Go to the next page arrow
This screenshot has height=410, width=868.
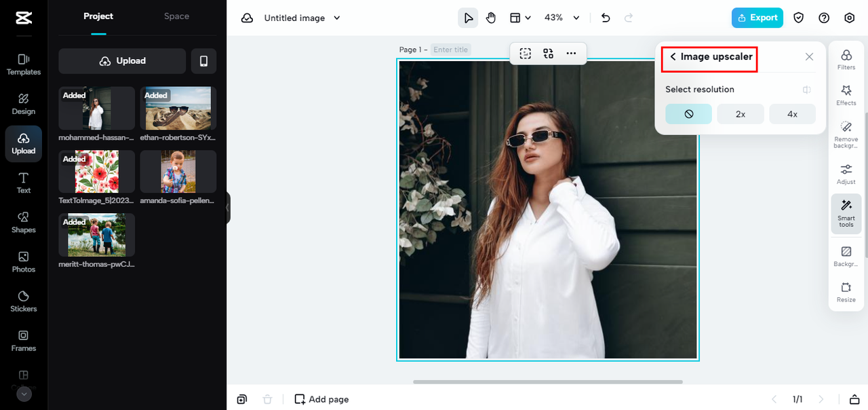pyautogui.click(x=821, y=399)
